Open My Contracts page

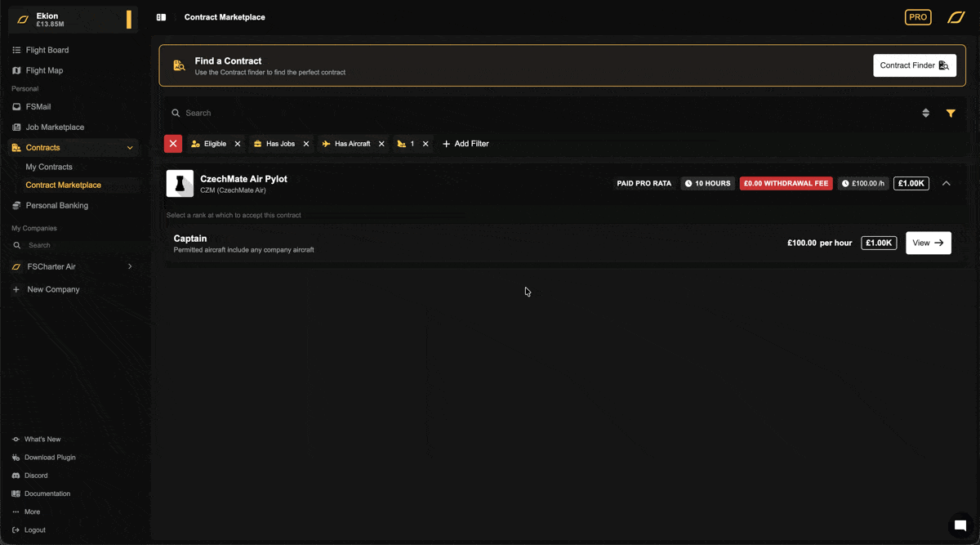point(49,167)
